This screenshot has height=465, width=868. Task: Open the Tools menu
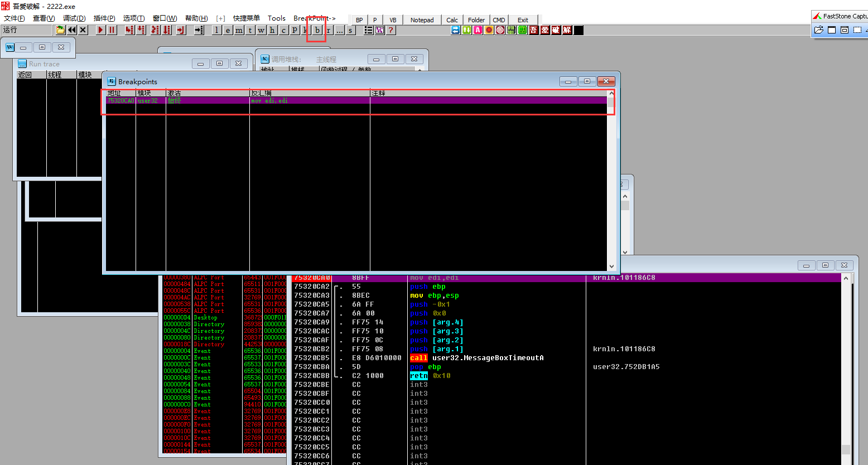click(x=276, y=18)
